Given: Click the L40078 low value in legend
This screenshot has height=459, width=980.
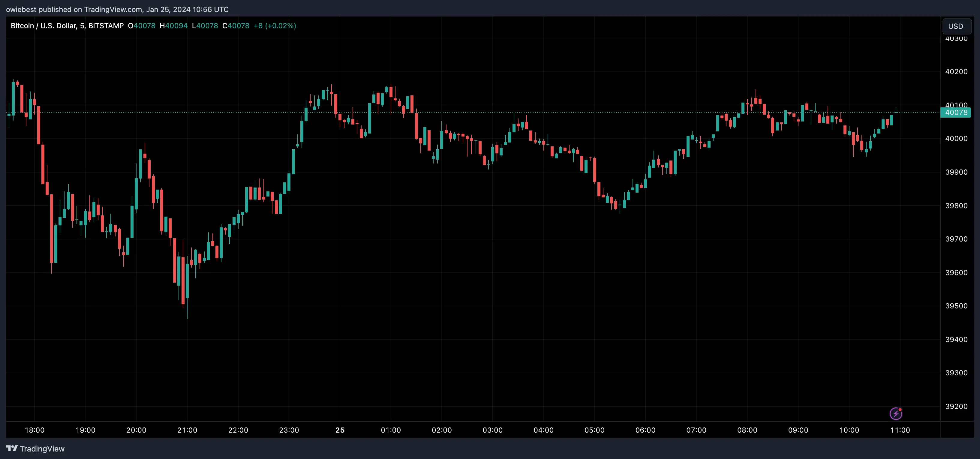Looking at the screenshot, I should point(205,26).
